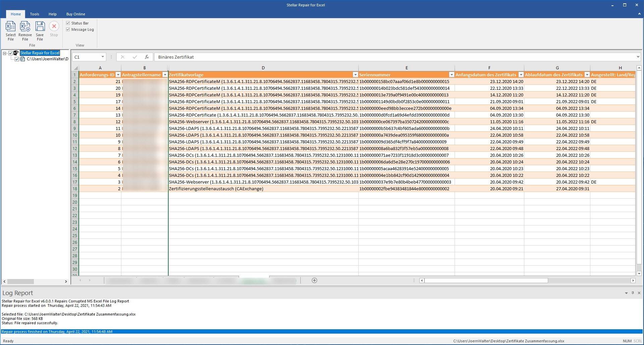
Task: Uncheck the Stellar Repair for Excel tree root
Action: point(10,53)
